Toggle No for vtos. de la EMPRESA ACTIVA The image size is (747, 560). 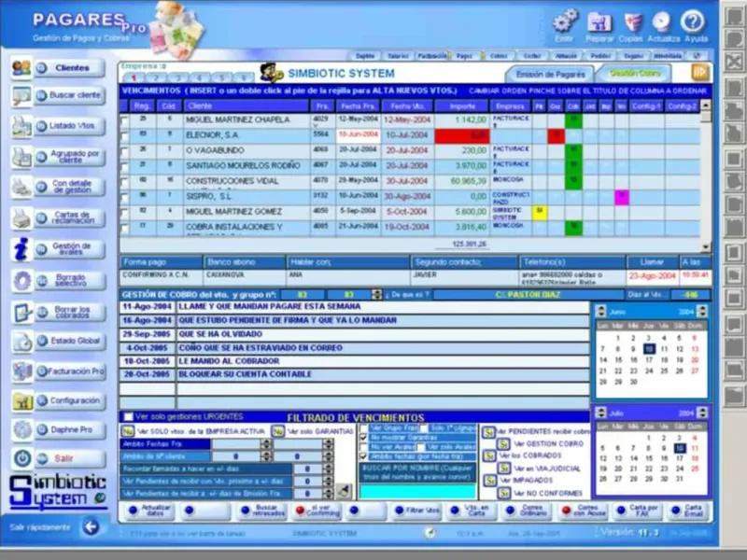coord(128,431)
